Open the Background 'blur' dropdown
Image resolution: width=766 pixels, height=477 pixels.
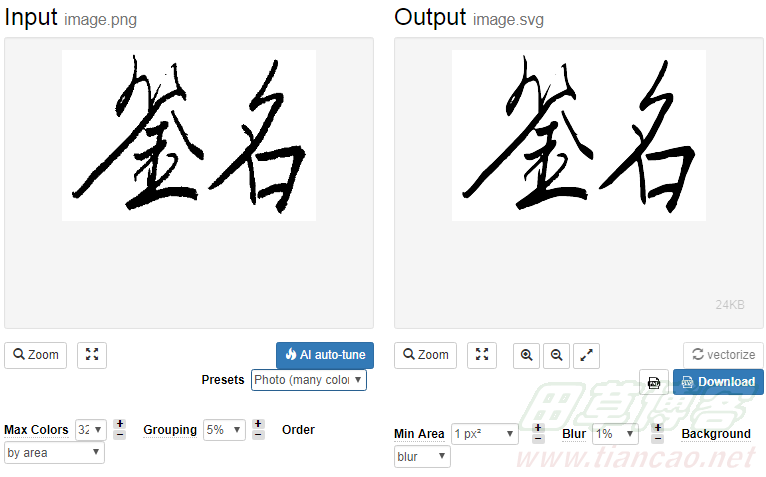tap(422, 456)
